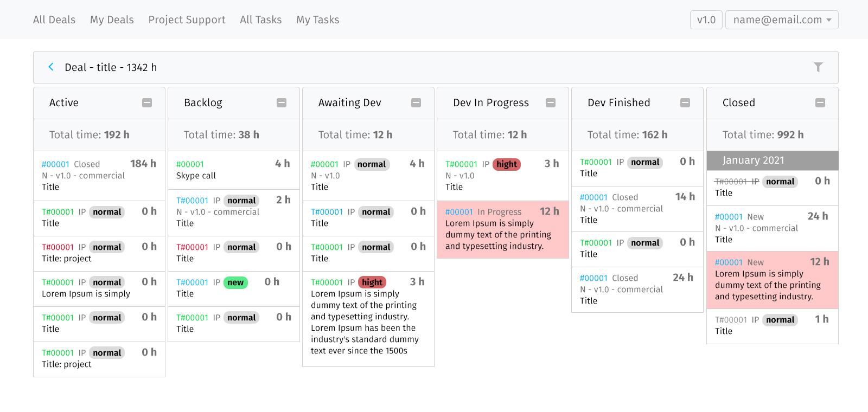Collapse the Backlog column

tap(282, 103)
